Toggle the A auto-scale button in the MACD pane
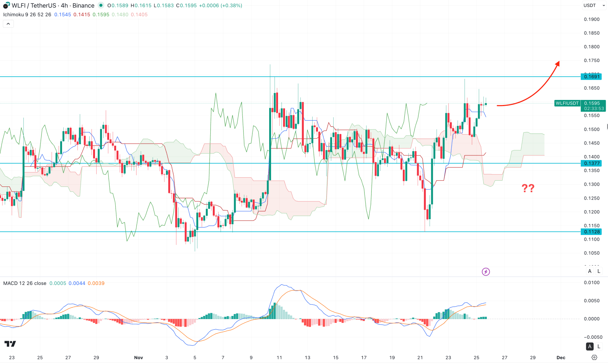608x364 pixels. click(590, 346)
